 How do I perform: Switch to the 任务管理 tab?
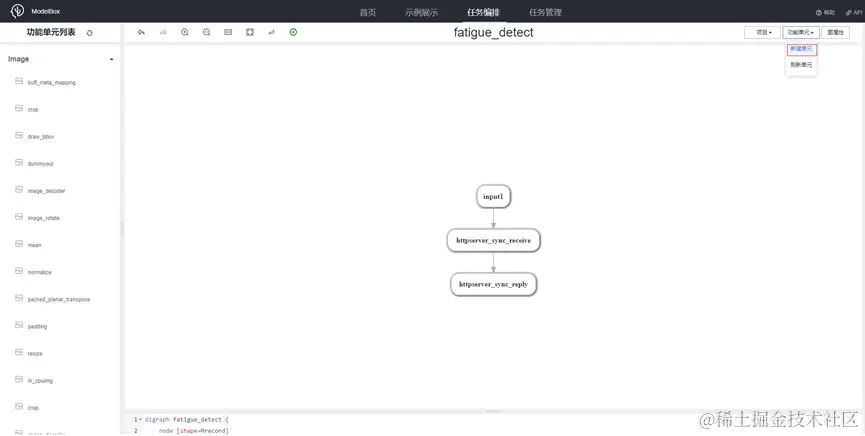point(545,12)
